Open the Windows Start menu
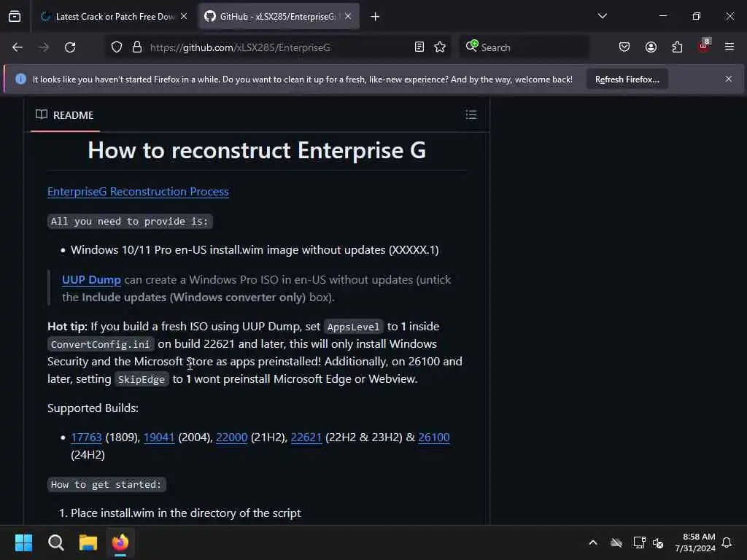 pos(23,542)
